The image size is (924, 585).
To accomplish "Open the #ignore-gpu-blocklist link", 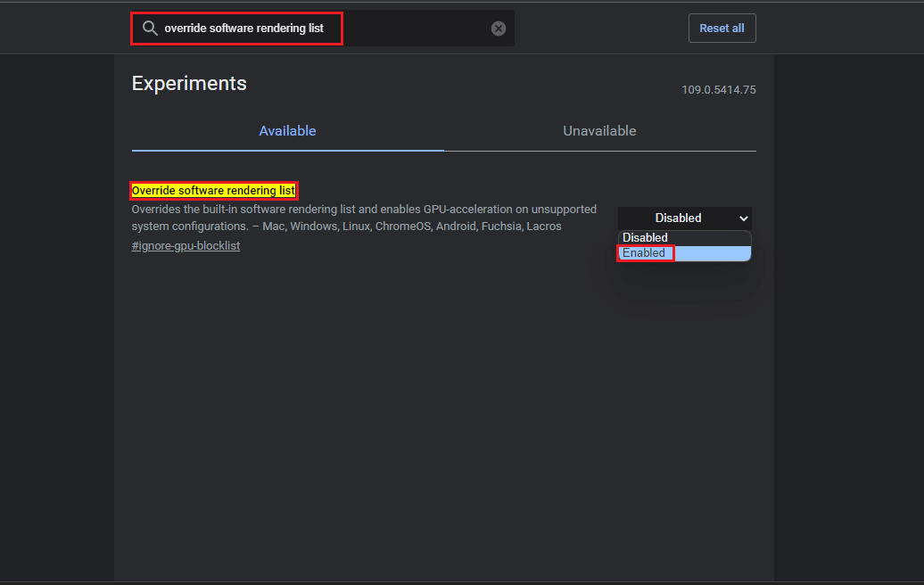I will 186,245.
